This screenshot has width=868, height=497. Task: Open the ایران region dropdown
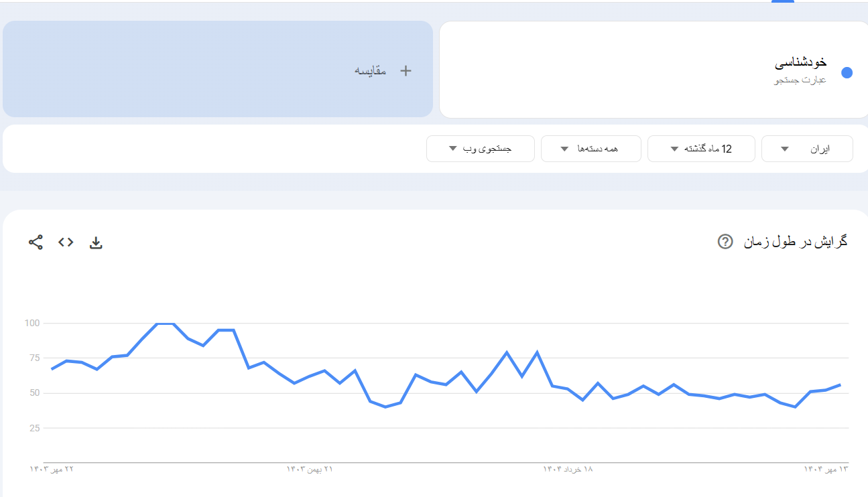(x=806, y=149)
